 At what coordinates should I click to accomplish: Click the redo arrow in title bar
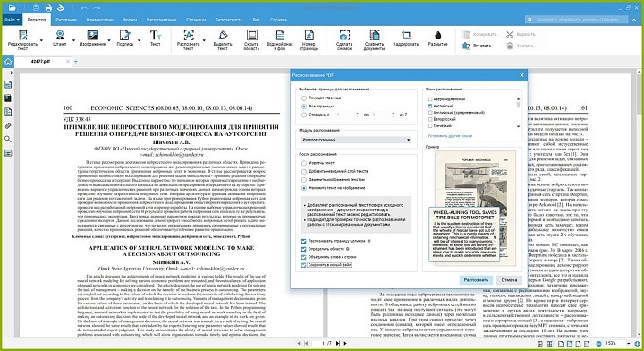97,8
